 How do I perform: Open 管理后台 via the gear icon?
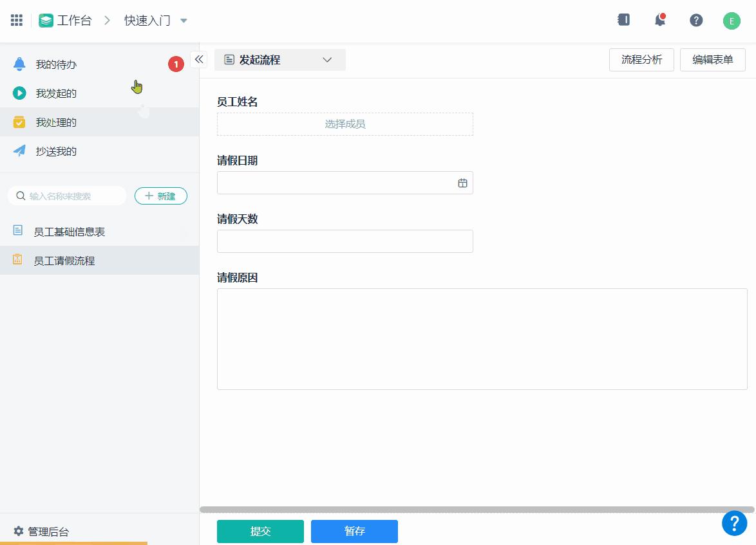tap(18, 531)
